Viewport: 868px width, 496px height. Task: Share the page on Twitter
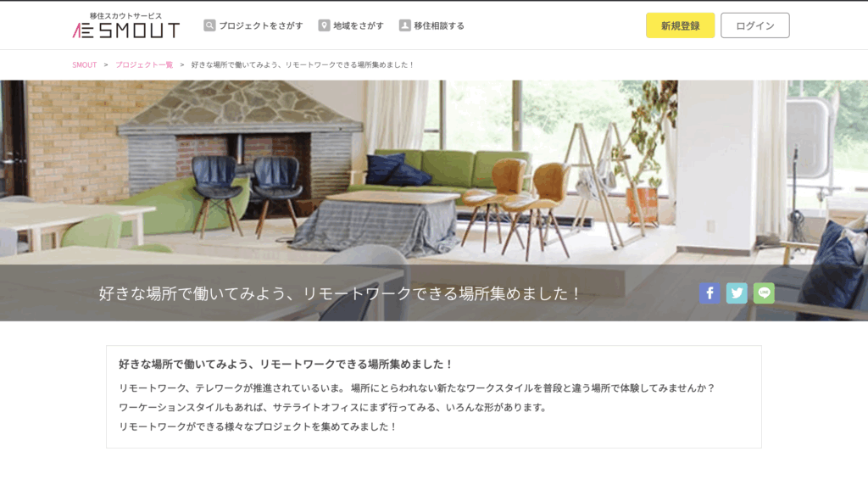(737, 293)
